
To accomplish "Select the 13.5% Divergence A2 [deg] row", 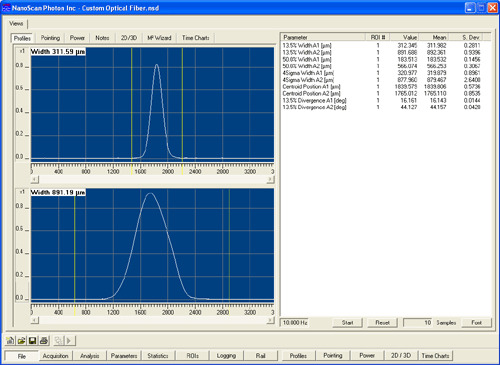I will tap(382, 107).
